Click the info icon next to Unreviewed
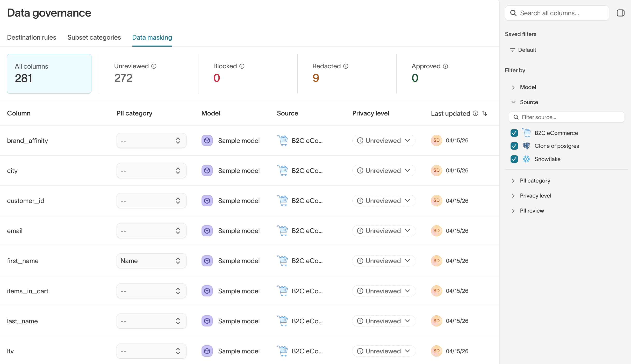This screenshot has width=631, height=364. click(154, 66)
